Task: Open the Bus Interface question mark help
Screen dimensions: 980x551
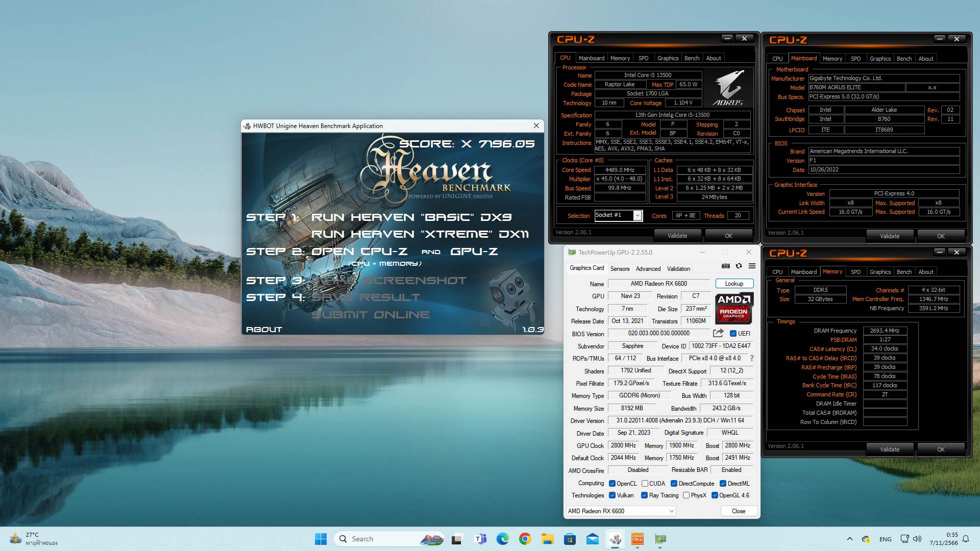Action: click(752, 358)
